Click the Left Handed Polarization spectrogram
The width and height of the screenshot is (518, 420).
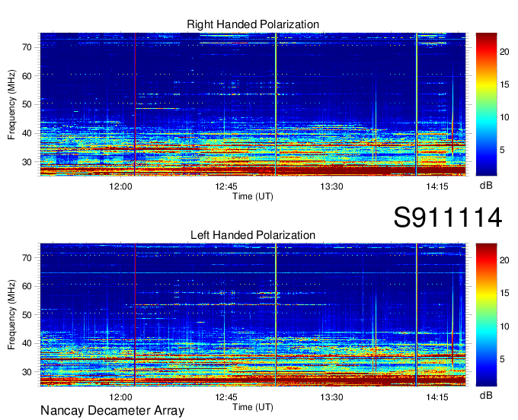[x=253, y=315]
